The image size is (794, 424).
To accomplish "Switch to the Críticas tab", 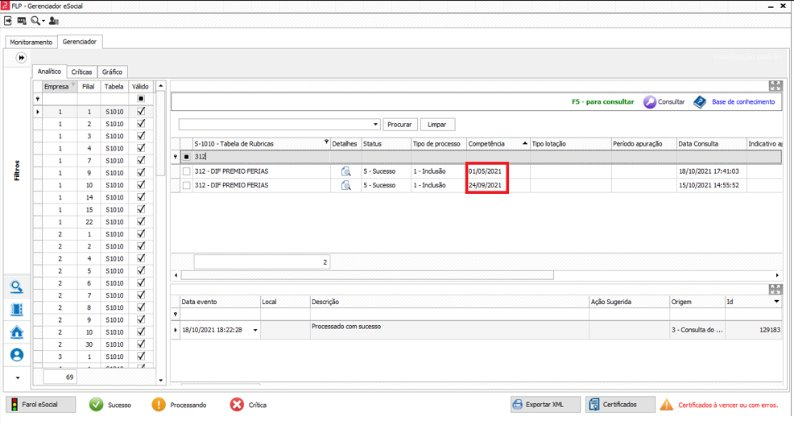I will 82,72.
